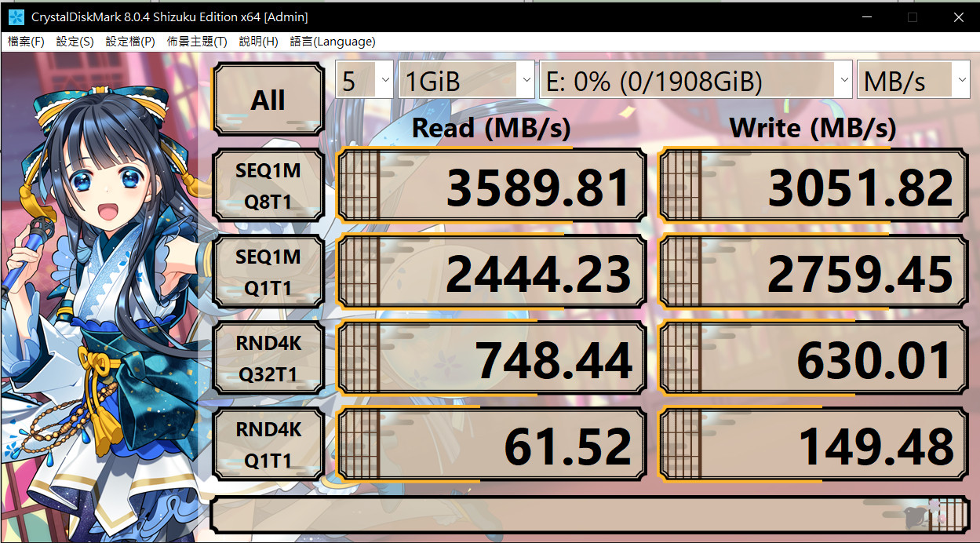Select the 630.01 write result
Screen dimensions: 980x543
point(813,359)
